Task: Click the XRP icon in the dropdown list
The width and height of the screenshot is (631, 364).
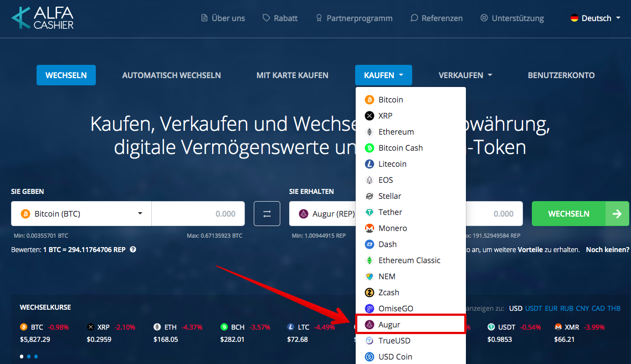Action: [370, 116]
